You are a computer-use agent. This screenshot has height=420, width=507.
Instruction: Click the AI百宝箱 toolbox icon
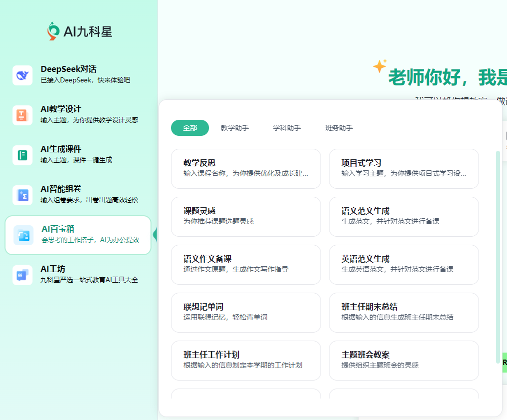coord(23,235)
